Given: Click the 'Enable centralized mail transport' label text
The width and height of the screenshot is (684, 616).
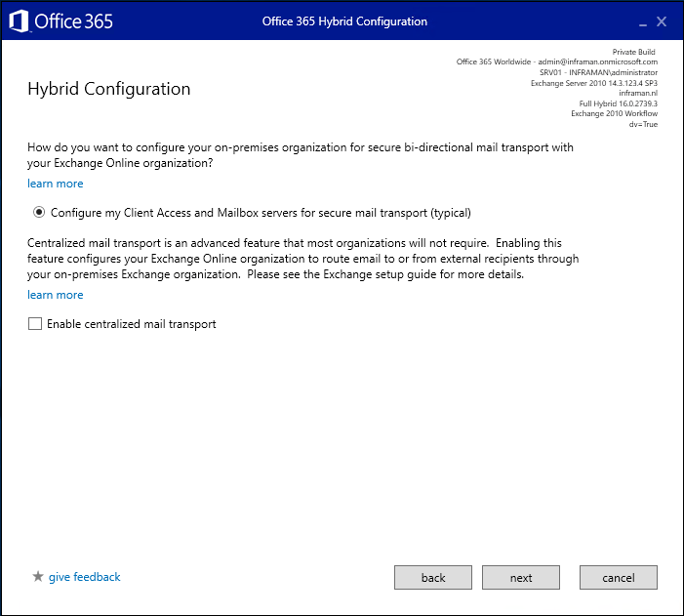Looking at the screenshot, I should coord(131,324).
